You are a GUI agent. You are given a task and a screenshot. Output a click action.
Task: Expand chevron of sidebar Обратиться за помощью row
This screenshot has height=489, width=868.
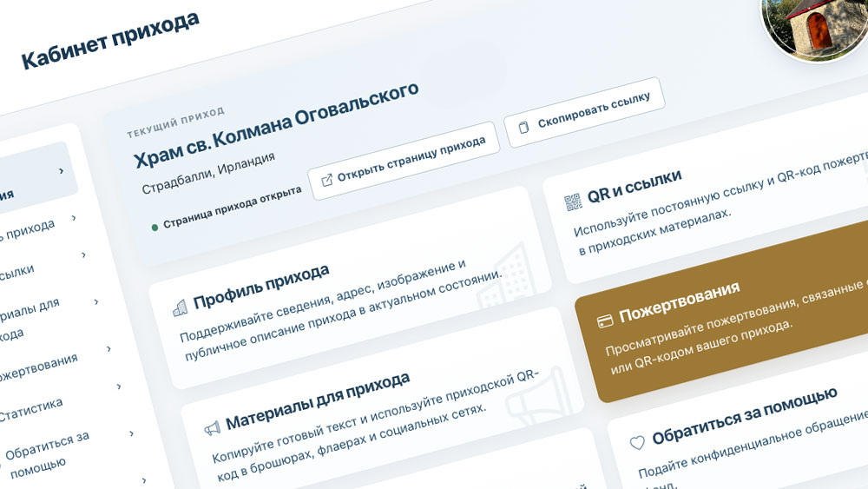click(131, 433)
